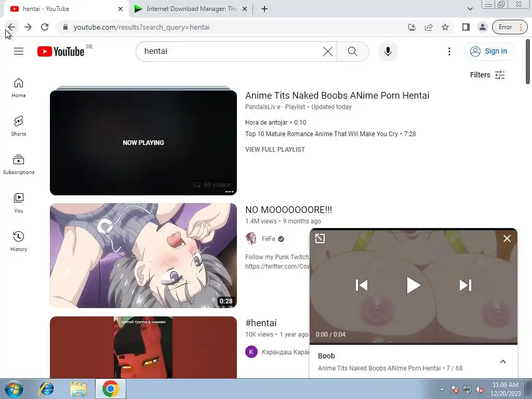Open Subscriptions in the sidebar
The image size is (532, 399).
pyautogui.click(x=19, y=165)
